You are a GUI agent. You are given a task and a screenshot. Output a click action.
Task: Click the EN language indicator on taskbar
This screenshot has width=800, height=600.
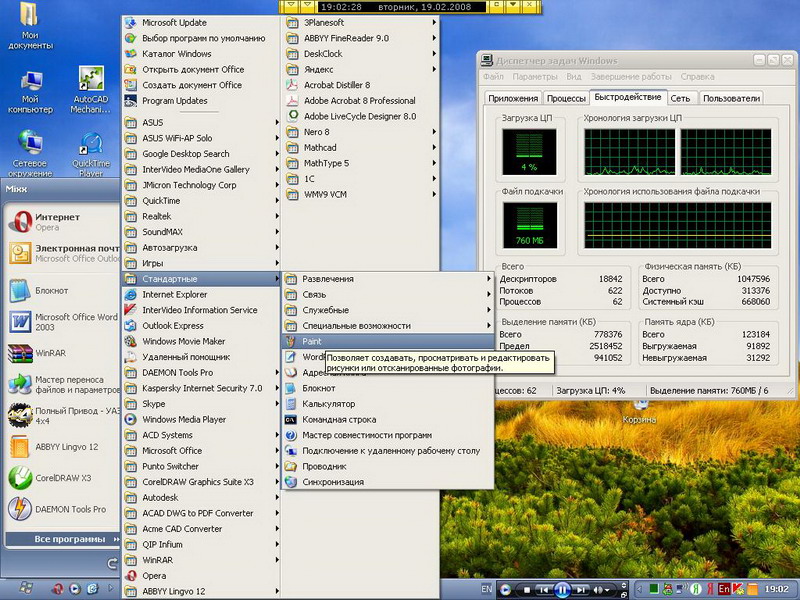486,589
